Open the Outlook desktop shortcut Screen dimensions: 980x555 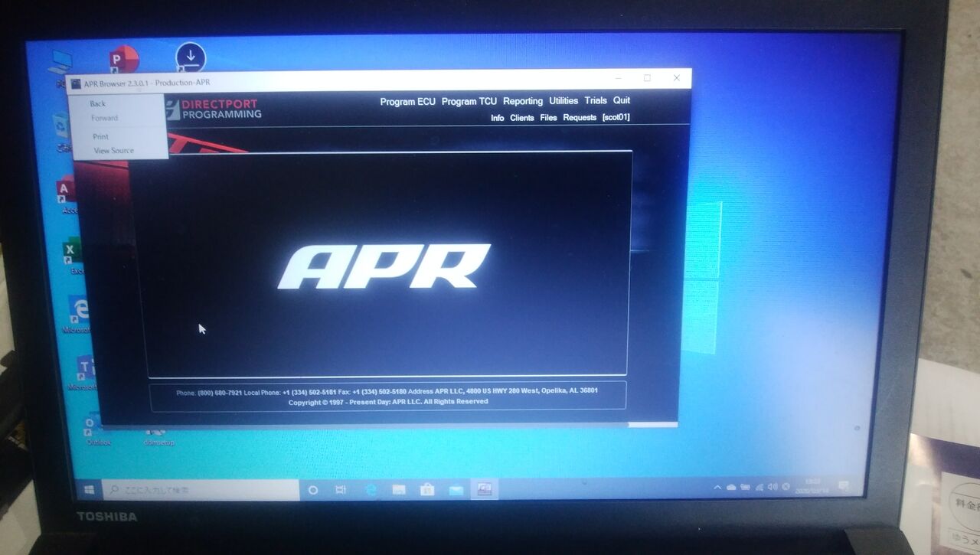click(97, 429)
